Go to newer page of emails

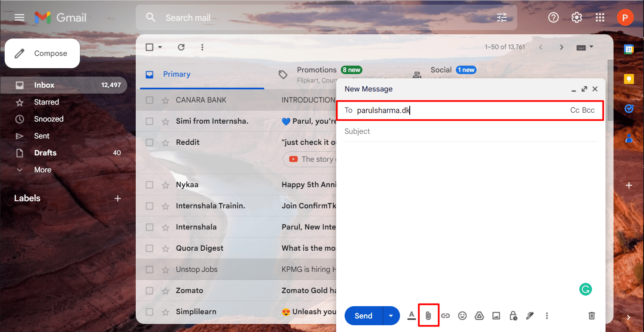[540, 47]
